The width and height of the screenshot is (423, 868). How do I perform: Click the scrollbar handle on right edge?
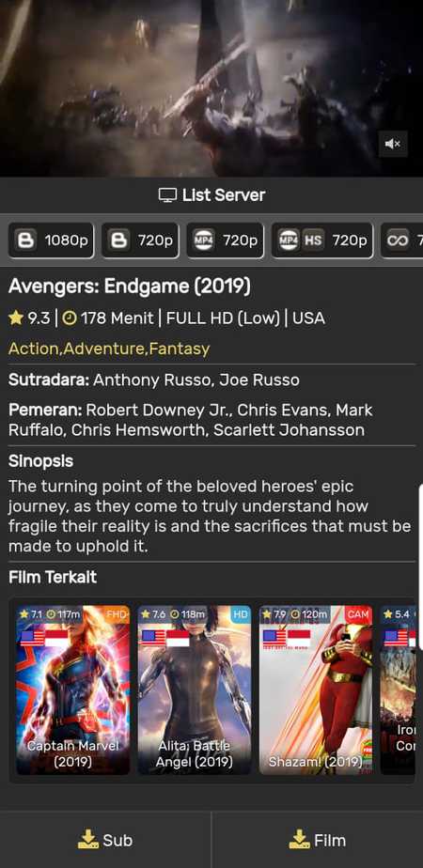click(x=421, y=566)
